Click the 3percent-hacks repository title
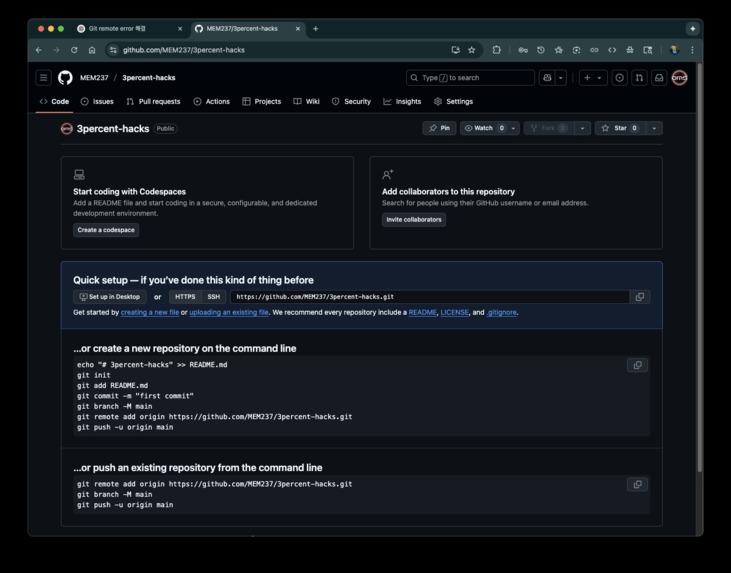The width and height of the screenshot is (731, 573). point(113,129)
